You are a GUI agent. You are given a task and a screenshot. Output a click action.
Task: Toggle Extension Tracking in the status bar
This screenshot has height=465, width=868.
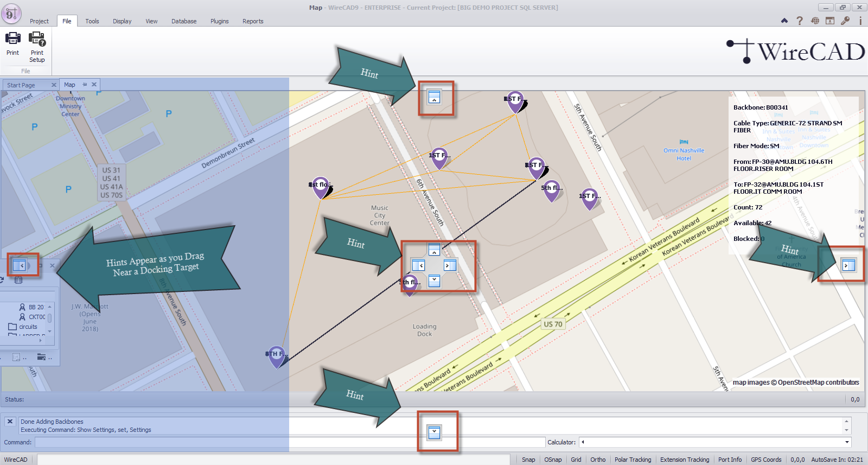[x=685, y=460]
